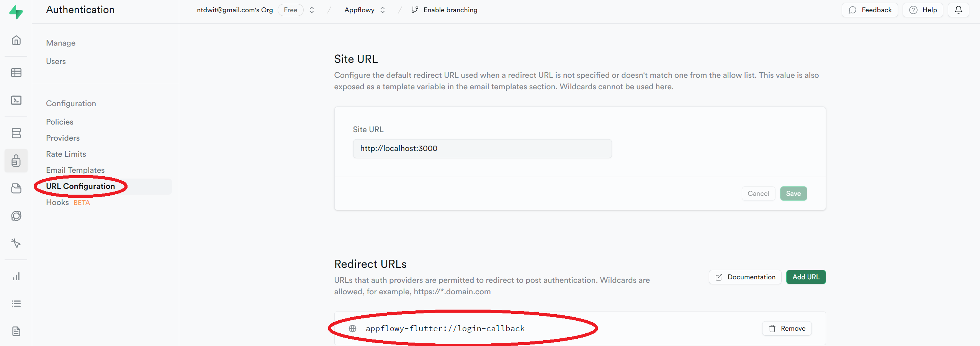
Task: Go to Email Templates section
Action: (x=75, y=170)
